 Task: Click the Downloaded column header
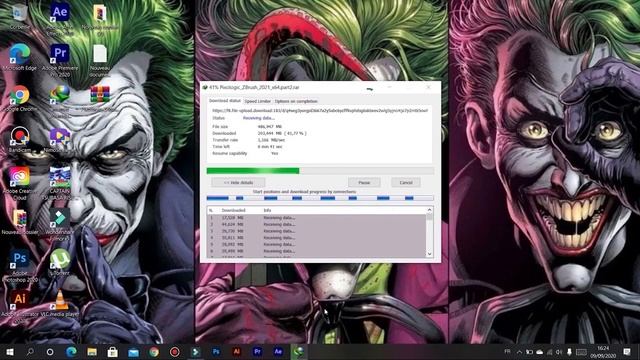pyautogui.click(x=233, y=210)
